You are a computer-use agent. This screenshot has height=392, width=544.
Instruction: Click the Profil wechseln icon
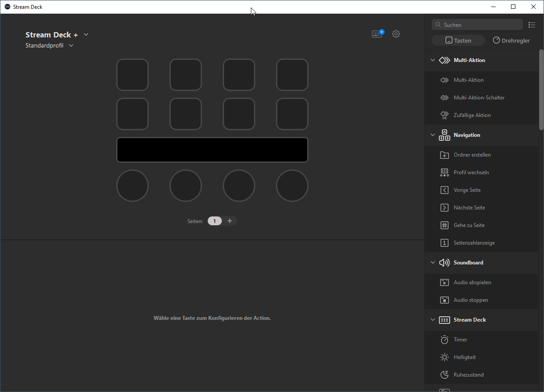[445, 172]
